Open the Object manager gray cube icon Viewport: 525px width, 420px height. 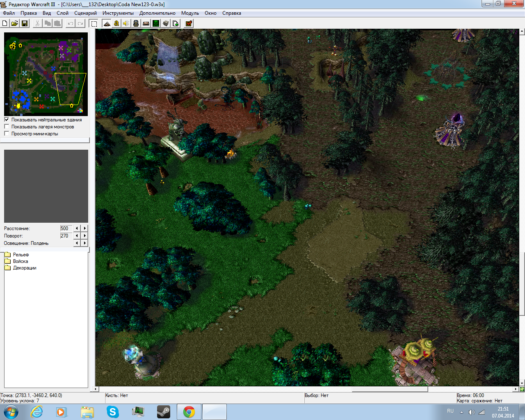click(x=166, y=23)
